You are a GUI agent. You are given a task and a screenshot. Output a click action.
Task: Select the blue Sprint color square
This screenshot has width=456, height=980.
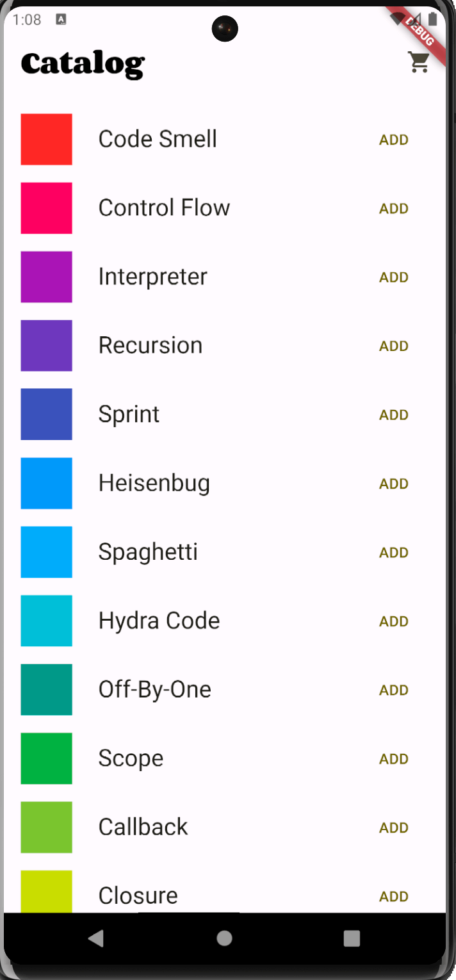click(x=46, y=414)
